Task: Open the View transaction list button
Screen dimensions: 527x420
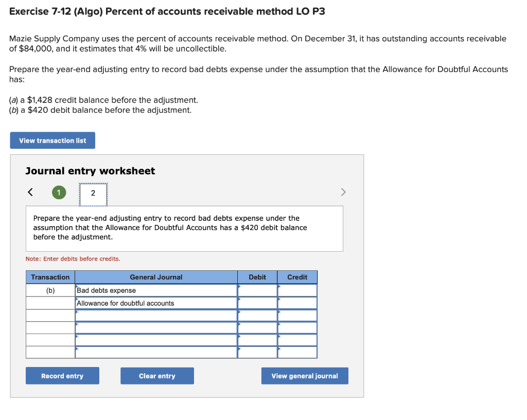Action: [x=52, y=141]
